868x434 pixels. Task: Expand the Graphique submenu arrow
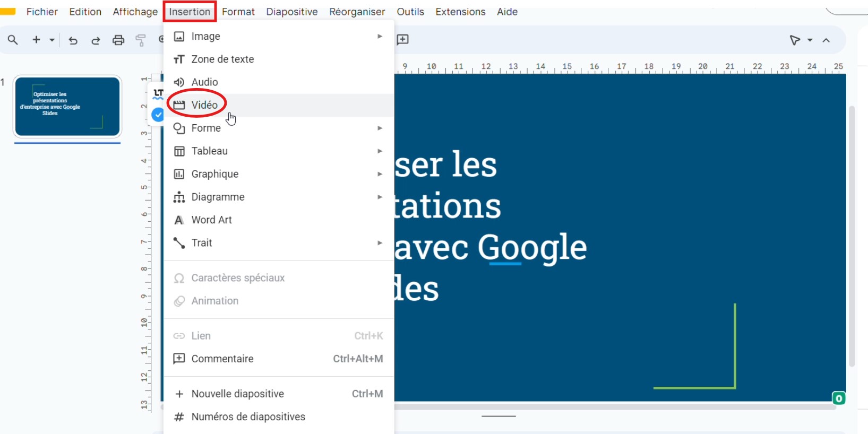pos(380,174)
